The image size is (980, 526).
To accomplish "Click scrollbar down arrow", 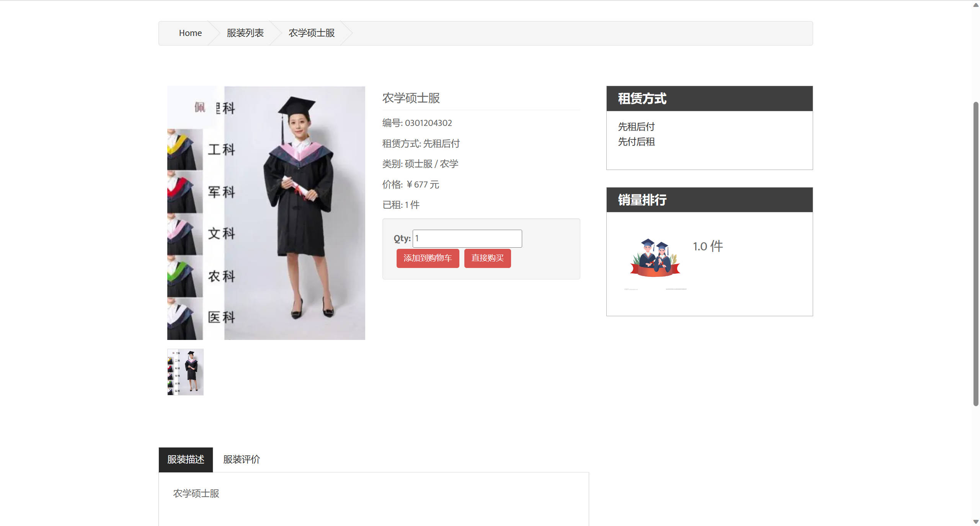I will tap(976, 521).
